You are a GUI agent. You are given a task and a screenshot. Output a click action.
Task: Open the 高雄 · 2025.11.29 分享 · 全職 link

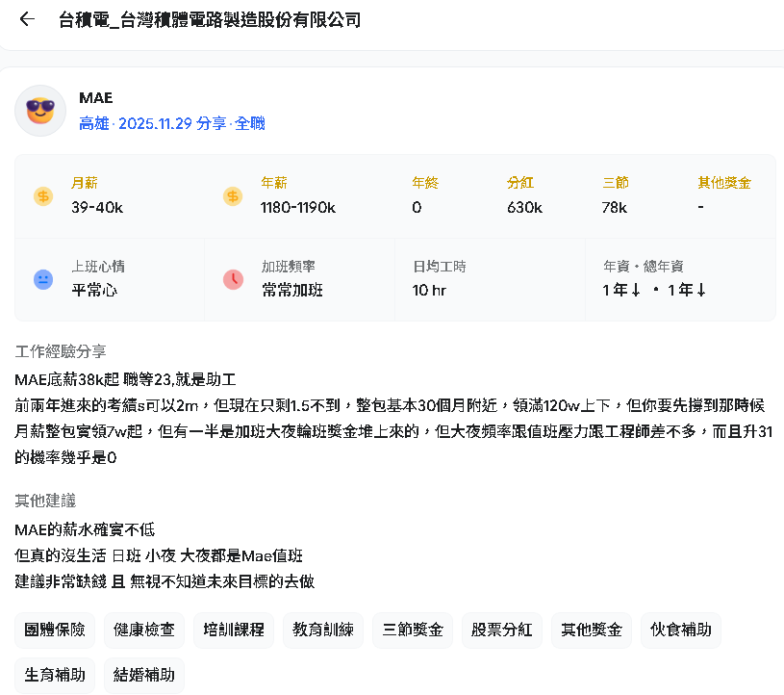[x=172, y=123]
